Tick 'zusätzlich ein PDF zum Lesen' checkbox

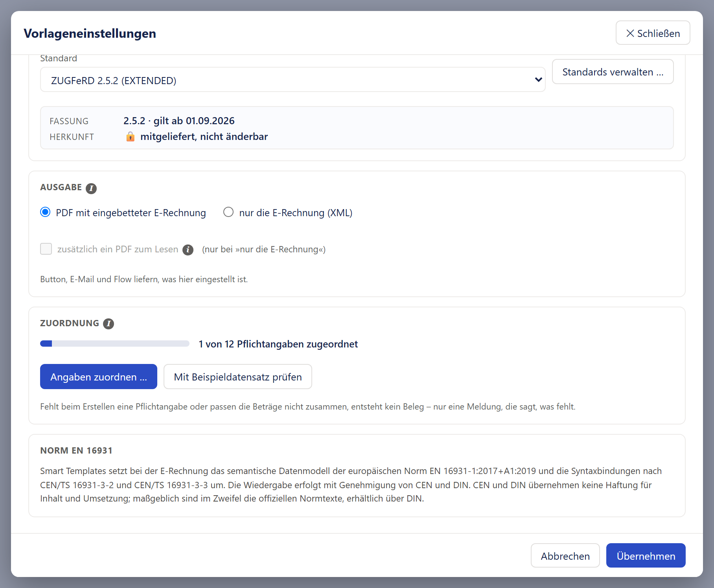pos(46,249)
